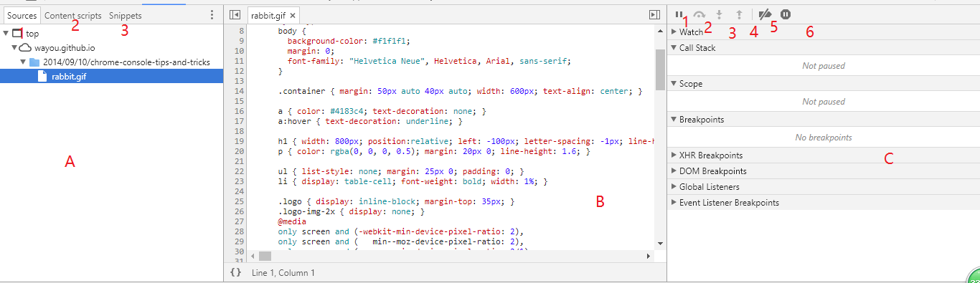This screenshot has width=980, height=283.
Task: Click line number 14 in the gutter
Action: click(x=240, y=92)
